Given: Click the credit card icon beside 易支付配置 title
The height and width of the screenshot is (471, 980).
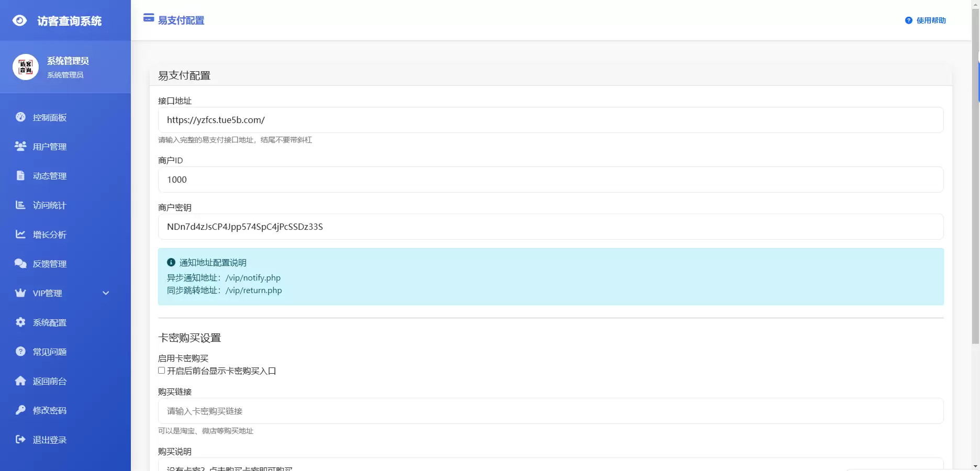Looking at the screenshot, I should (x=149, y=18).
